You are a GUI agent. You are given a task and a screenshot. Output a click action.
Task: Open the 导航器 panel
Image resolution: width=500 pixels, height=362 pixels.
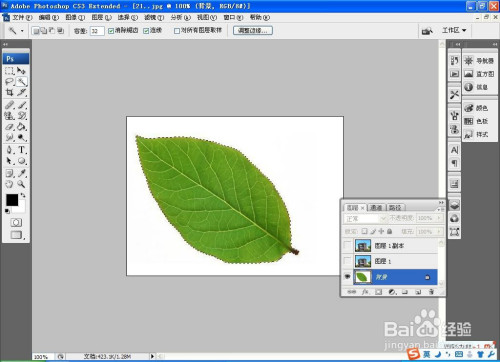(479, 61)
